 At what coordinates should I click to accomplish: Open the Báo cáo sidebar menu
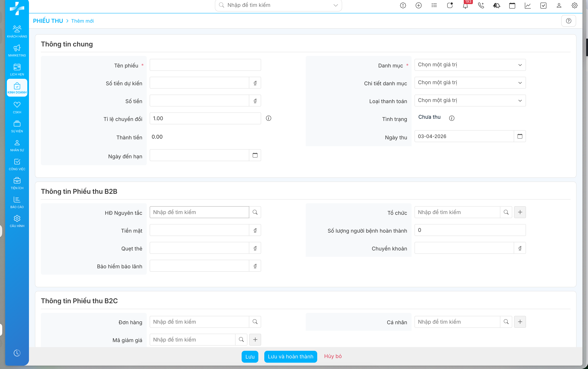tap(17, 202)
